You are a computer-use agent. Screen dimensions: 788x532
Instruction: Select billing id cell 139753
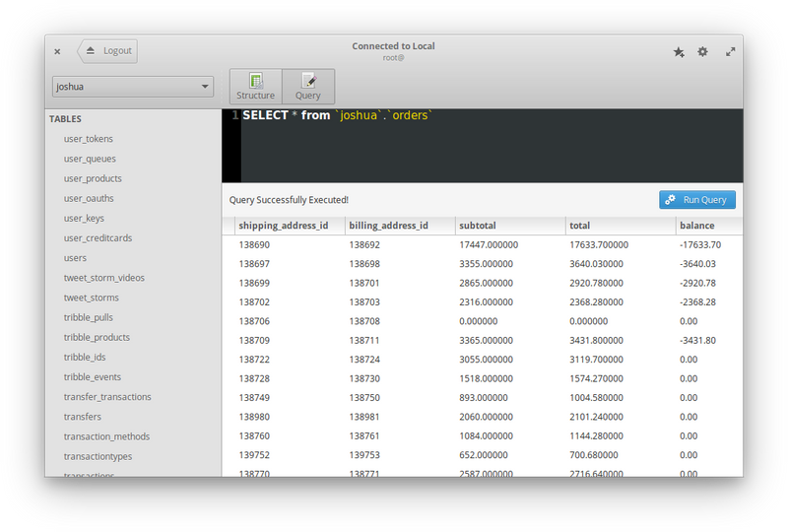pyautogui.click(x=364, y=455)
